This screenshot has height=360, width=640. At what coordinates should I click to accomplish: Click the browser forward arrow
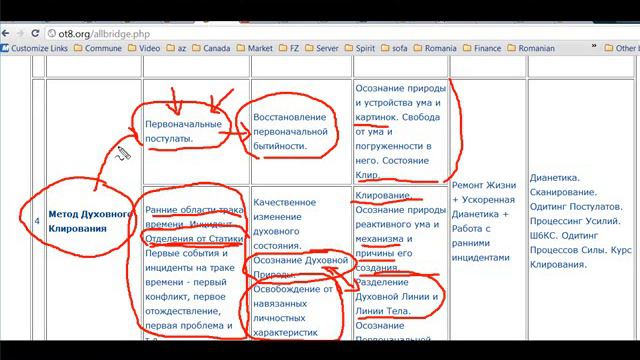coord(20,33)
